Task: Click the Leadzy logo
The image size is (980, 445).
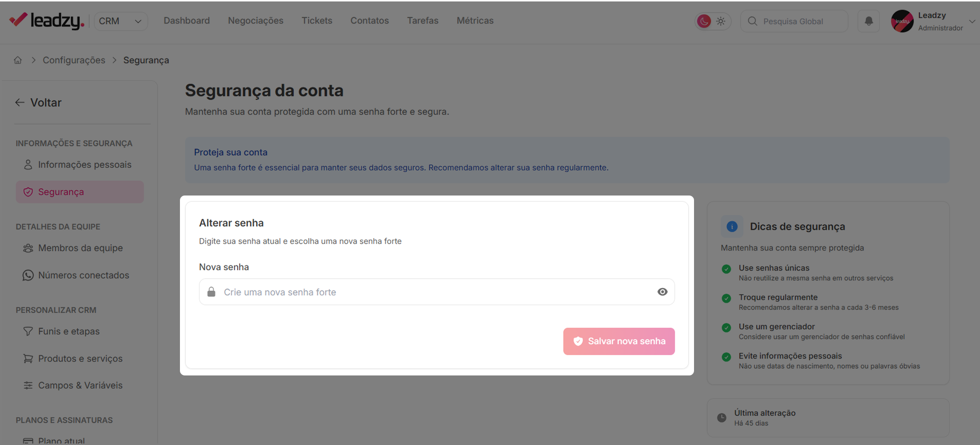Action: [47, 20]
